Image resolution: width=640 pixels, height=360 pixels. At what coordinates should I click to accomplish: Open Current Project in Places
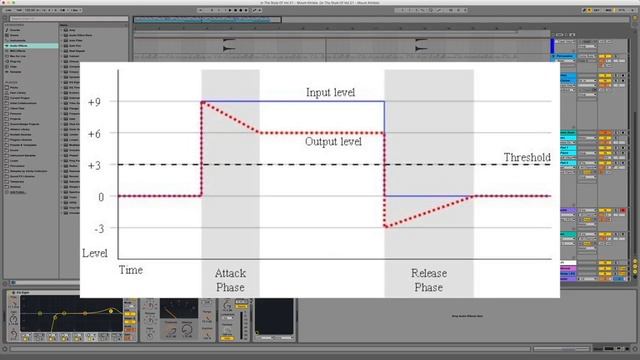coord(20,98)
